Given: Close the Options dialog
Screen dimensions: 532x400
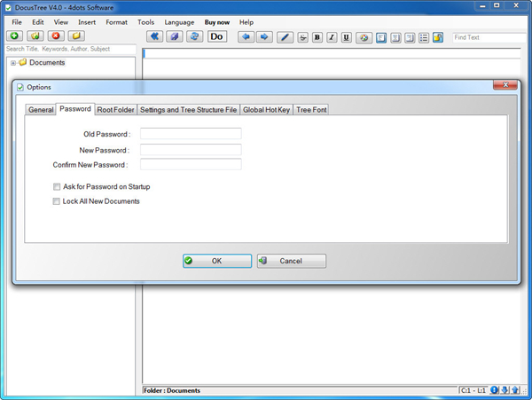Looking at the screenshot, I should click(505, 85).
